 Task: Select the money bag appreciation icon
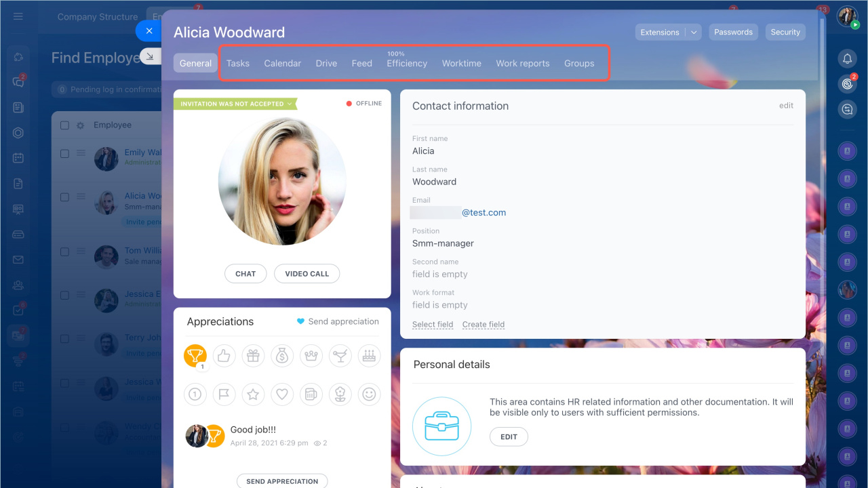[282, 355]
